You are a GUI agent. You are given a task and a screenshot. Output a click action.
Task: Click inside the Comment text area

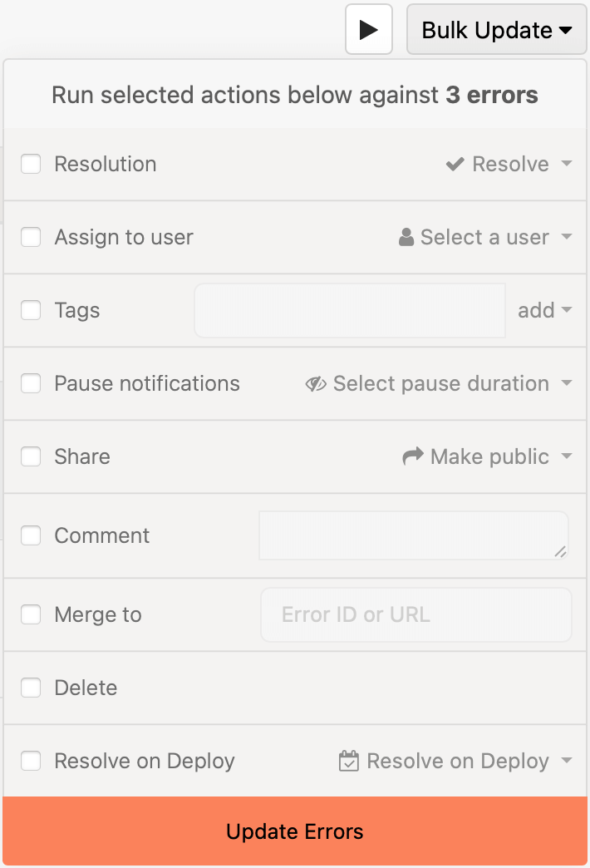(414, 535)
